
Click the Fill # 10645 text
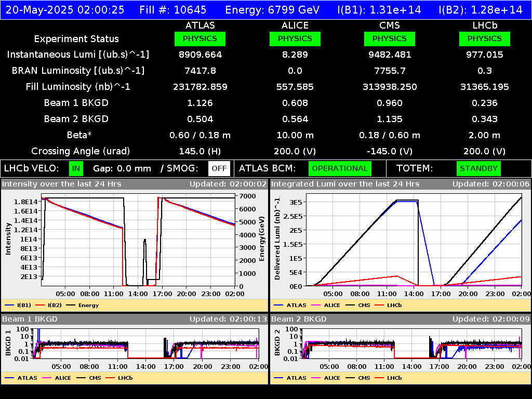tap(172, 10)
